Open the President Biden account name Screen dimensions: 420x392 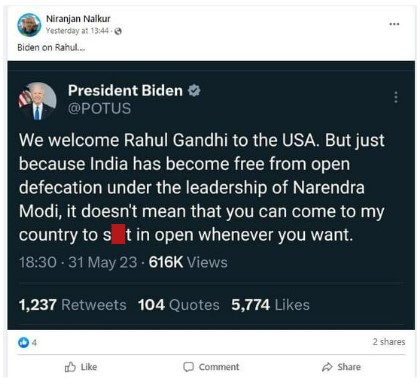pyautogui.click(x=125, y=90)
